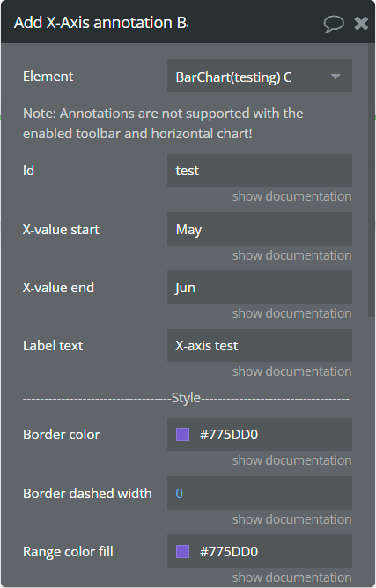
Task: Show documentation for Border color
Action: point(292,460)
